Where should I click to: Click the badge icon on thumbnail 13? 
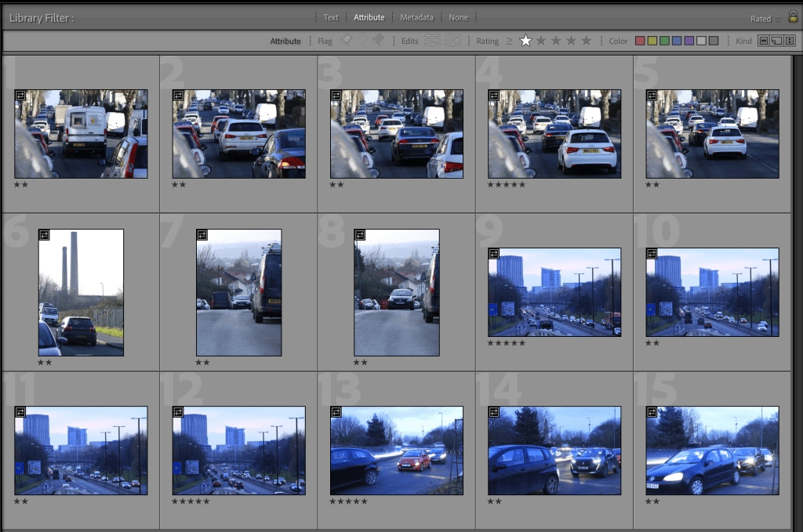pyautogui.click(x=336, y=411)
